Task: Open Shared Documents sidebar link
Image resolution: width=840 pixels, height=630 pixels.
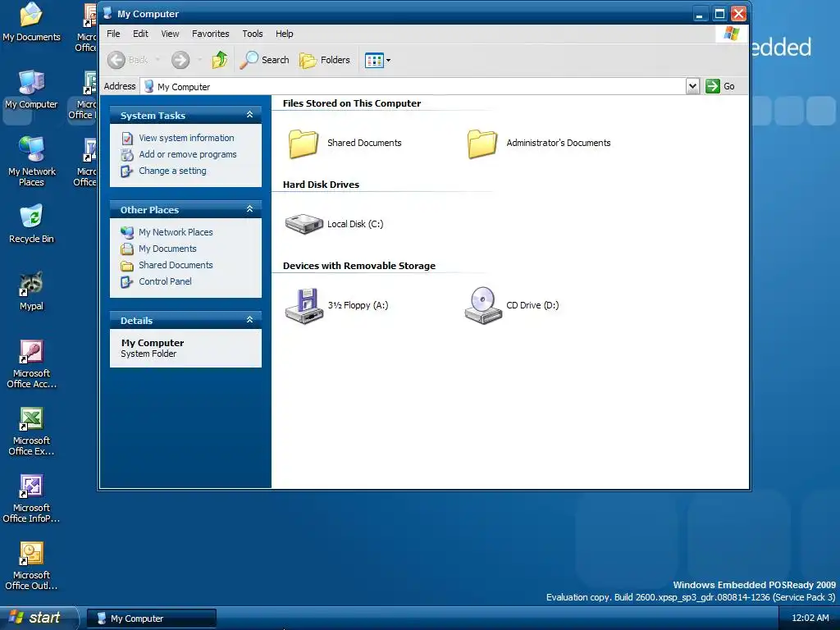Action: tap(176, 265)
